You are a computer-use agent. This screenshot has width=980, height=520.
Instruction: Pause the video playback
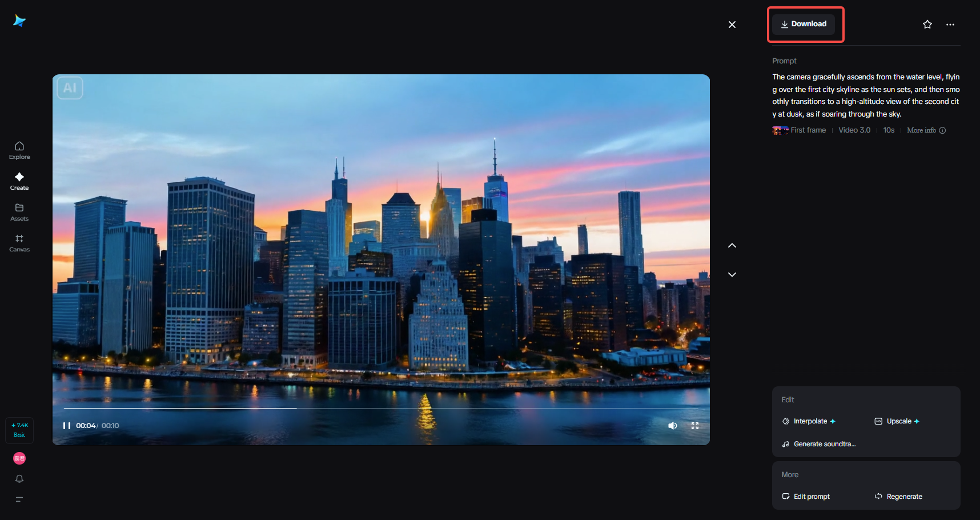(67, 426)
